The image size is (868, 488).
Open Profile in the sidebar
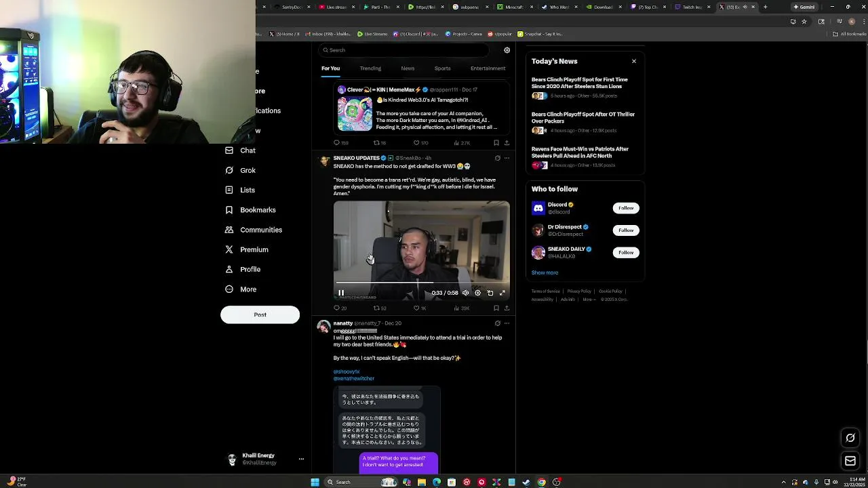point(243,269)
